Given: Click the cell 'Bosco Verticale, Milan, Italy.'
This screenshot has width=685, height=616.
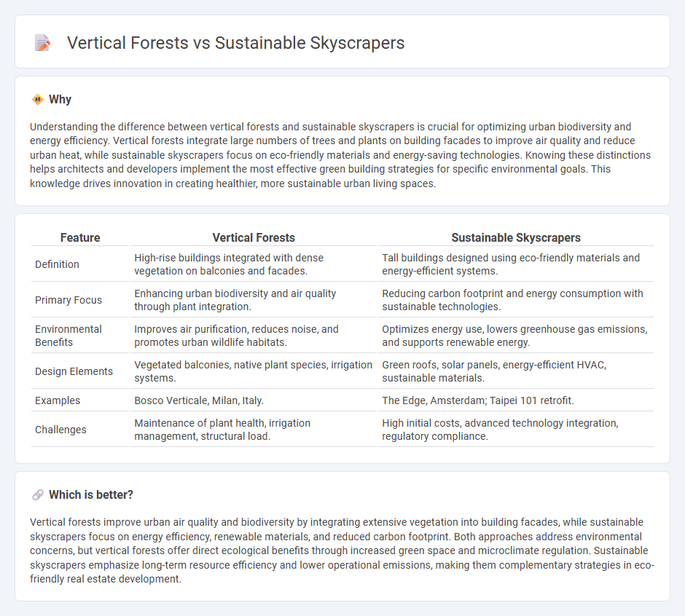Looking at the screenshot, I should point(254,400).
